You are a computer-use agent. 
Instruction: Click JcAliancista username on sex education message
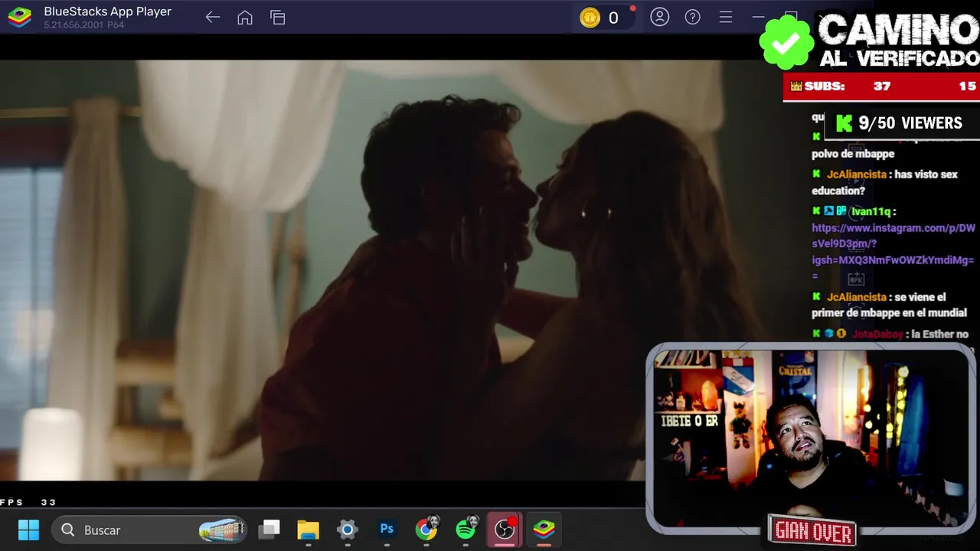(x=856, y=174)
